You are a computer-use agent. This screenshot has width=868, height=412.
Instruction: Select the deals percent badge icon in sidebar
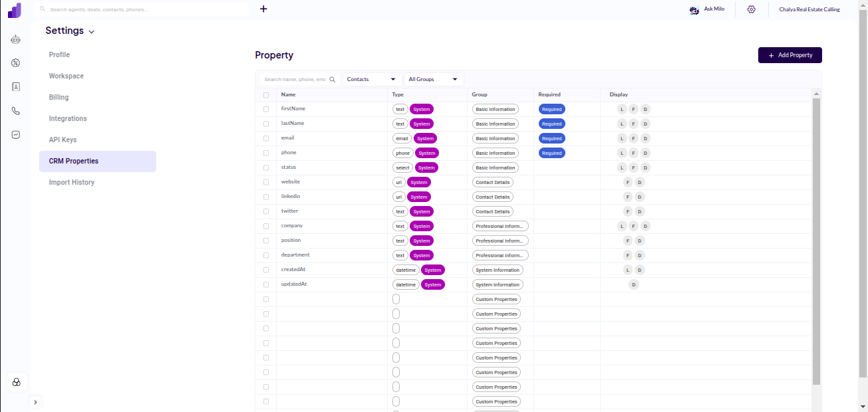pyautogui.click(x=15, y=62)
